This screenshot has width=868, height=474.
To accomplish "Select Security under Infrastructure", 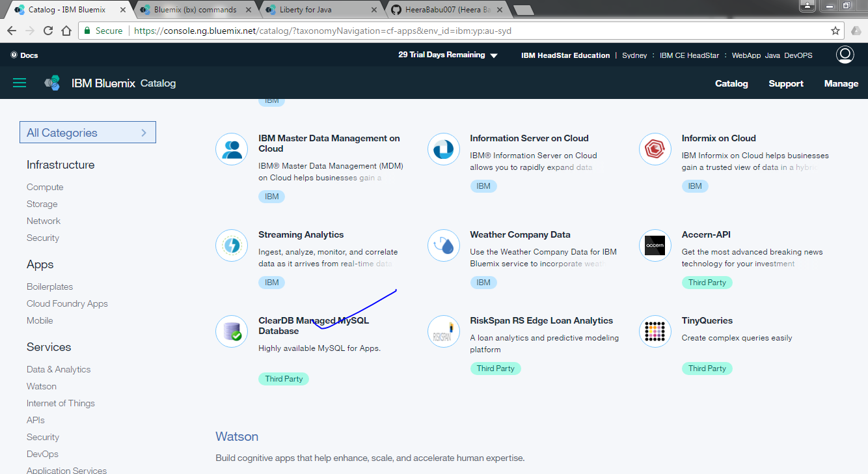I will click(43, 238).
